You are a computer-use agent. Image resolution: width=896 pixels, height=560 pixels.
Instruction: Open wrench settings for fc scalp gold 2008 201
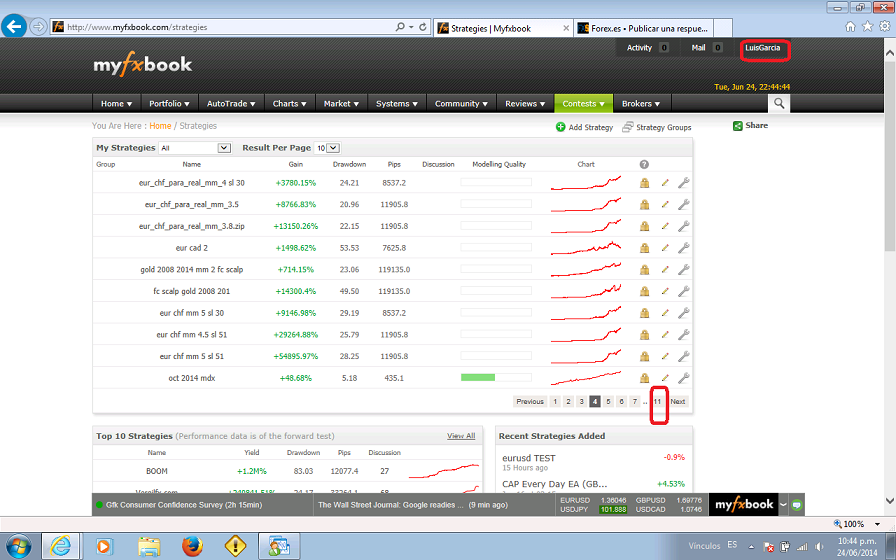coord(684,291)
